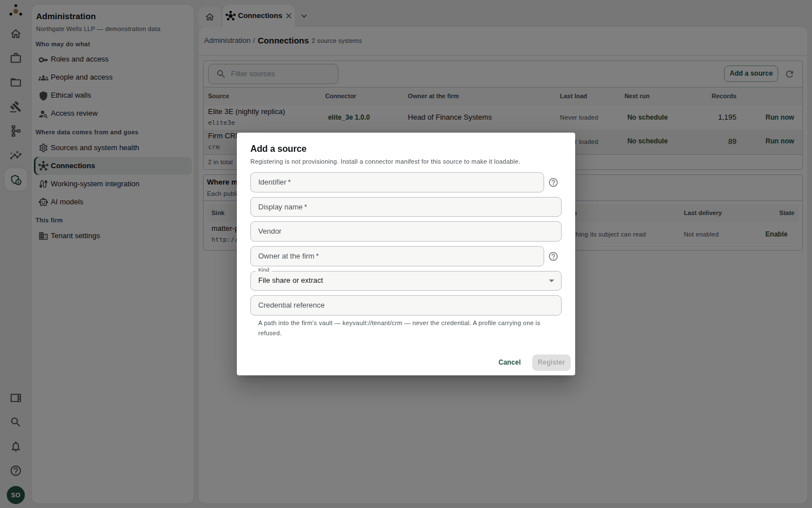Image resolution: width=812 pixels, height=508 pixels.
Task: Click the Filter sources search box
Action: [273, 74]
